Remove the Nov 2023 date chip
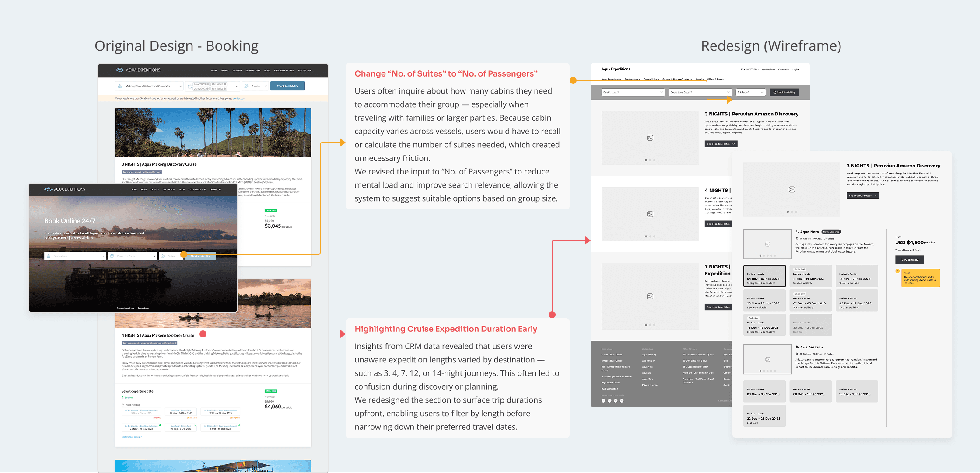The height and width of the screenshot is (473, 980). point(207,84)
